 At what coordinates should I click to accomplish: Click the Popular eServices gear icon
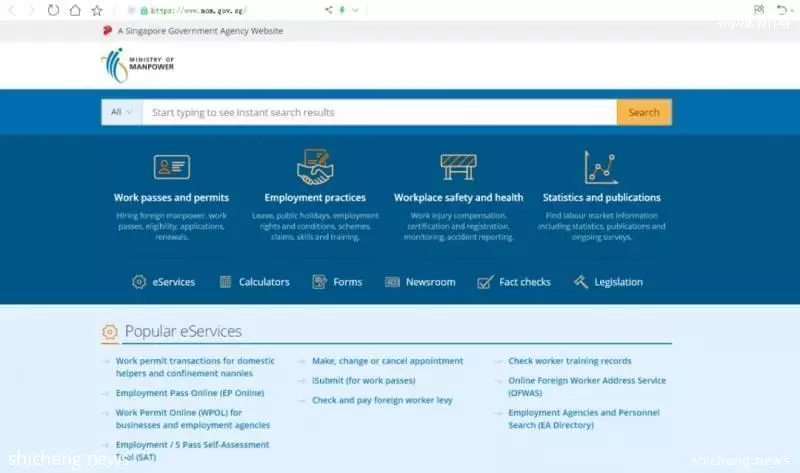click(x=109, y=332)
